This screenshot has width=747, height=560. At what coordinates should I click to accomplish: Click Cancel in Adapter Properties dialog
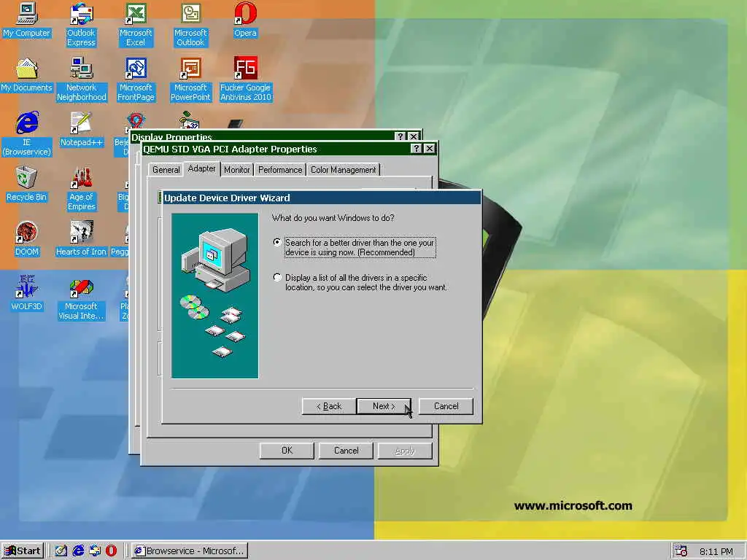346,451
